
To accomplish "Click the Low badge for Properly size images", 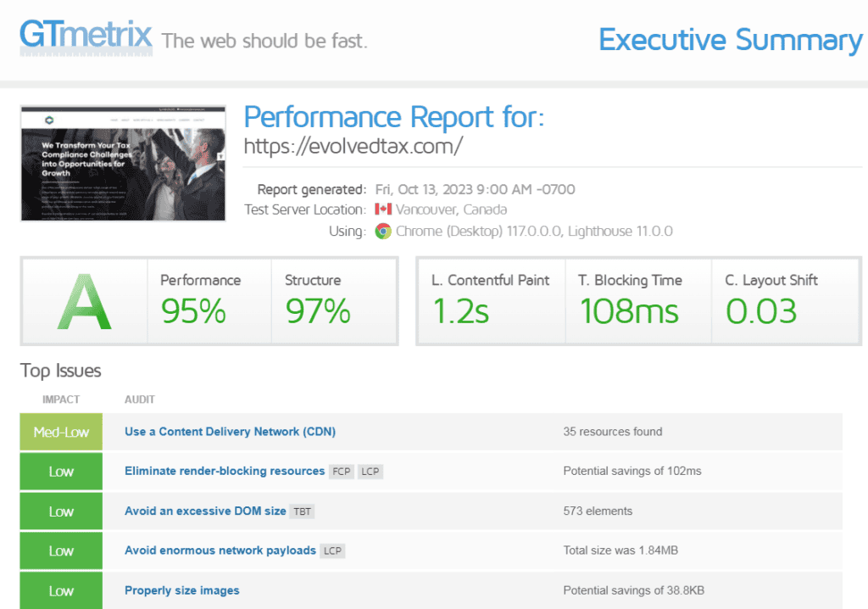I will coord(61,590).
